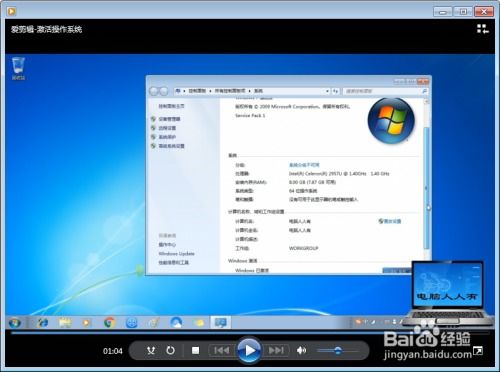Launch Internet Explorer from taskbar
This screenshot has height=372, width=500.
click(43, 323)
